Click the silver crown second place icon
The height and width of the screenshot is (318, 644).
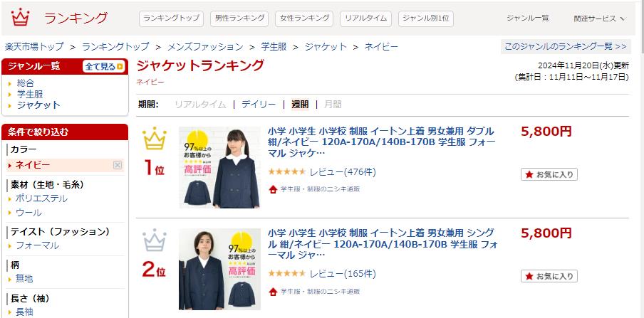click(155, 240)
